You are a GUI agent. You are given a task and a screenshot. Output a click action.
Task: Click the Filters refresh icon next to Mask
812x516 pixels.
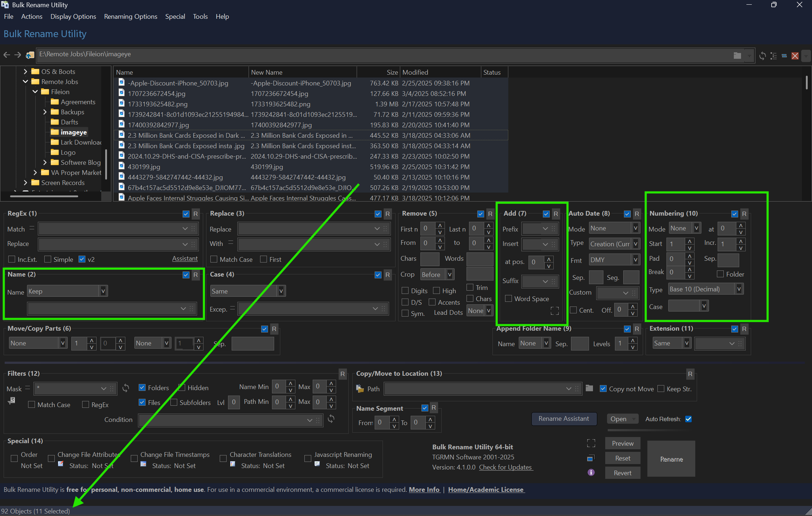pyautogui.click(x=126, y=388)
